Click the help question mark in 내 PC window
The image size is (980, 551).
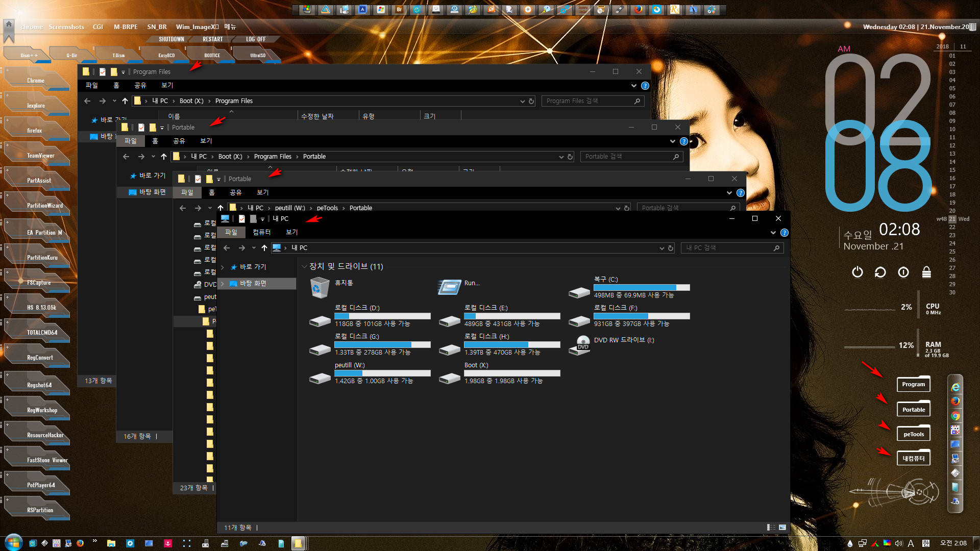click(785, 233)
